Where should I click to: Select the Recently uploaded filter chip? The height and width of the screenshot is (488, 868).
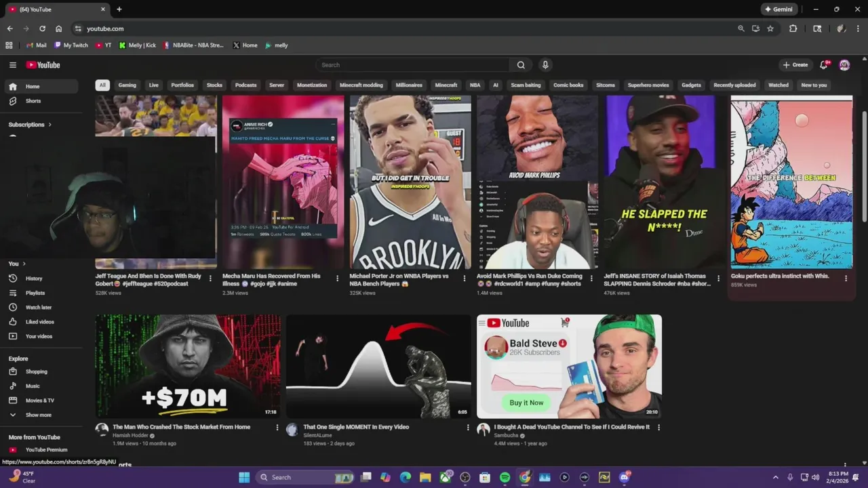734,85
